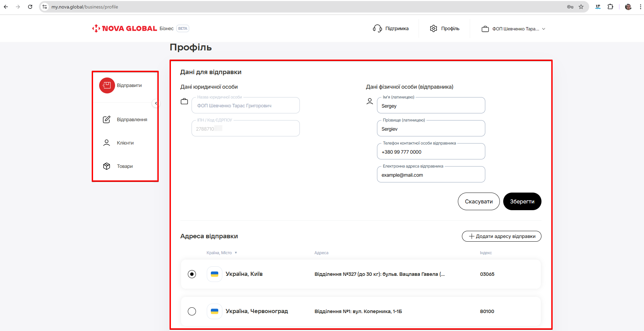
Task: Go to Клієнти in the sidebar
Action: 125,143
